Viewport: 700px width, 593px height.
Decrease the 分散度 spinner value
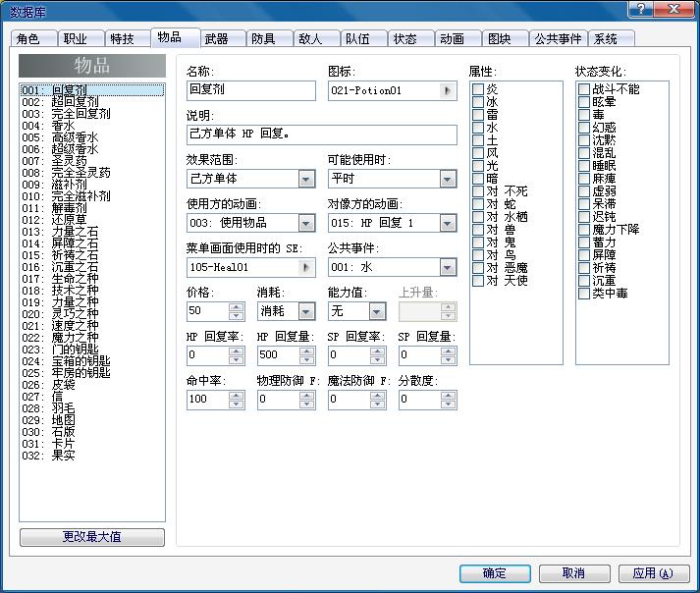(x=448, y=404)
